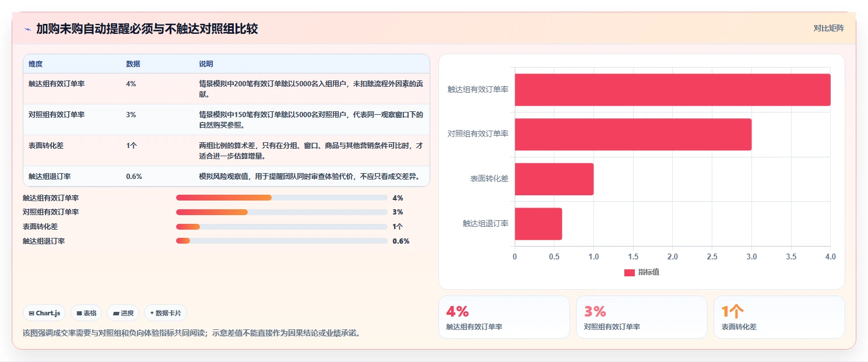Click the 表面转化差 table row label
Screen dimensions: 868x362
click(46, 146)
